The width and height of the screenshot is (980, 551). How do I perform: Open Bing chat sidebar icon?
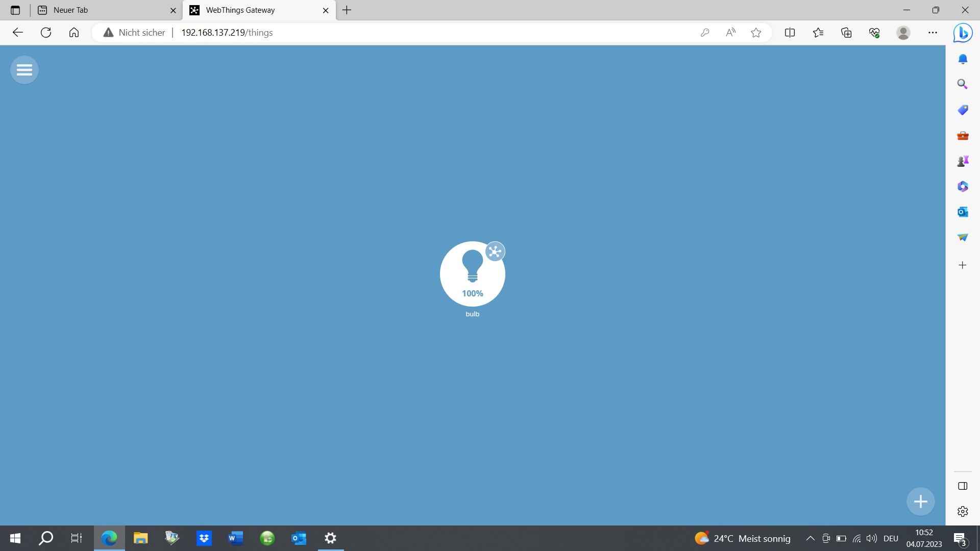(x=963, y=33)
